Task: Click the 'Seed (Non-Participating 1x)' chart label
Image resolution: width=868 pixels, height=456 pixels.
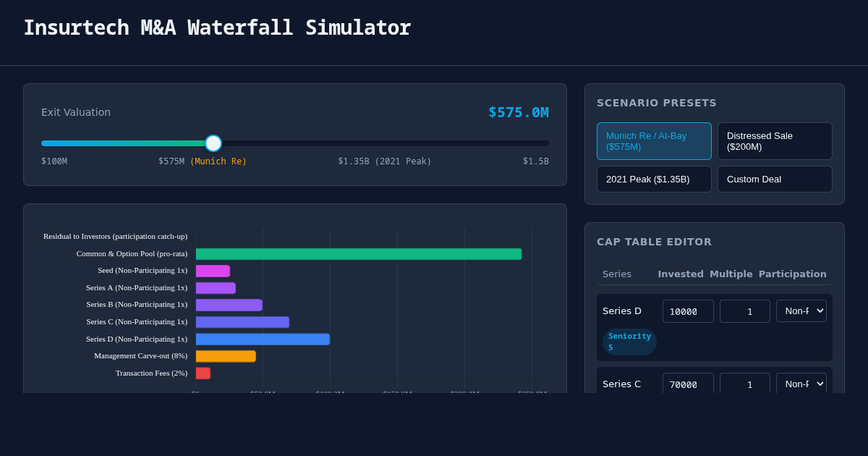Action: coord(142,270)
